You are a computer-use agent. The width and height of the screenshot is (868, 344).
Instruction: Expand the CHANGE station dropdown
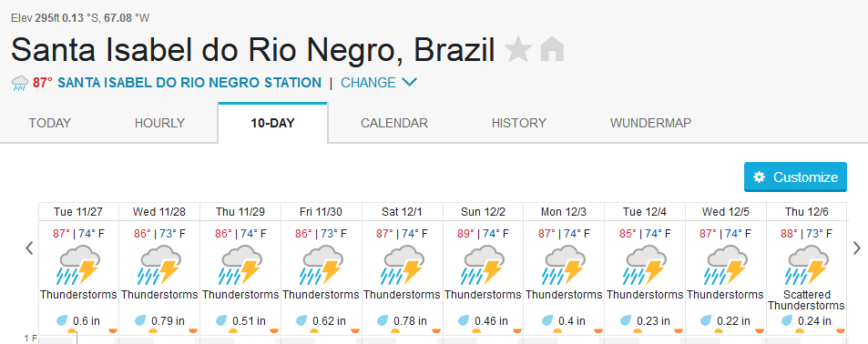point(379,83)
